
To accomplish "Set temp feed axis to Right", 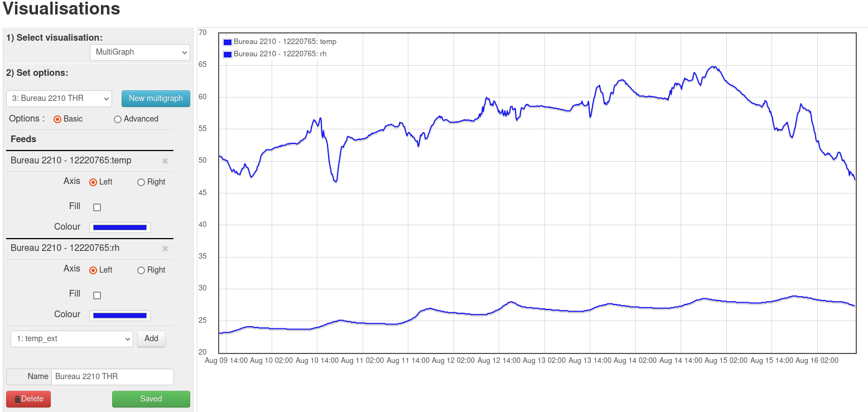I will pos(141,182).
